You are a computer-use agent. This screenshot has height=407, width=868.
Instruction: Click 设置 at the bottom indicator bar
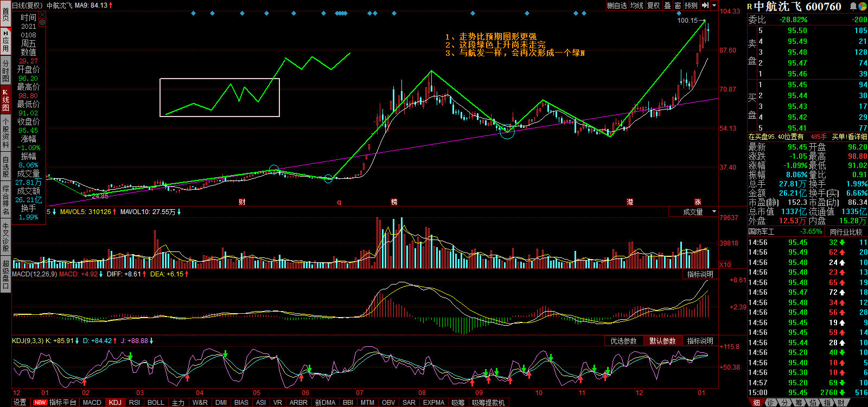coord(20,402)
